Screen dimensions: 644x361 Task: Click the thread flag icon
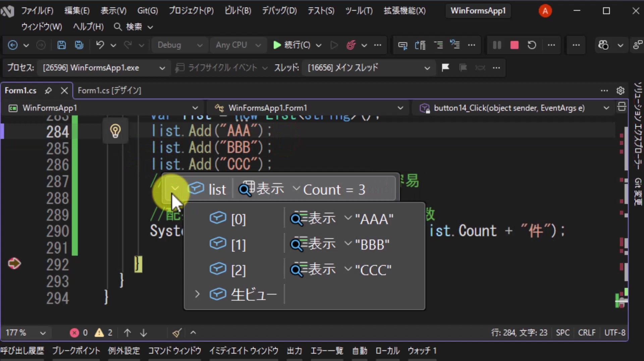coord(445,68)
